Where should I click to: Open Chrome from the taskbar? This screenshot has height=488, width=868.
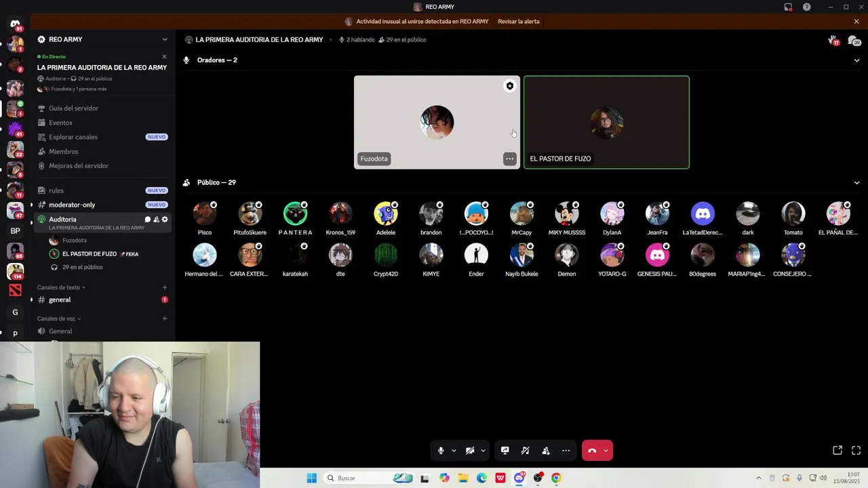click(x=556, y=478)
